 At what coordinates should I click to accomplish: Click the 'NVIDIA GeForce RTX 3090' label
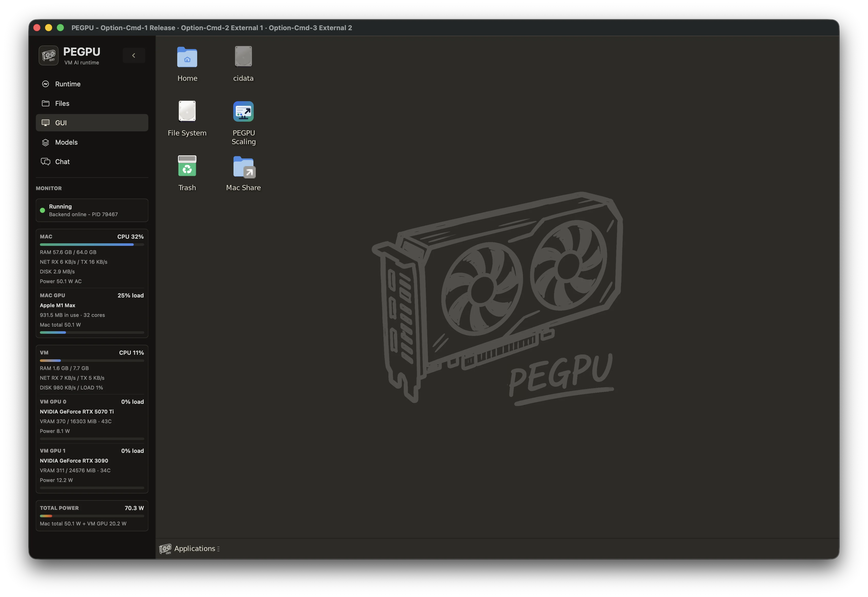74,461
